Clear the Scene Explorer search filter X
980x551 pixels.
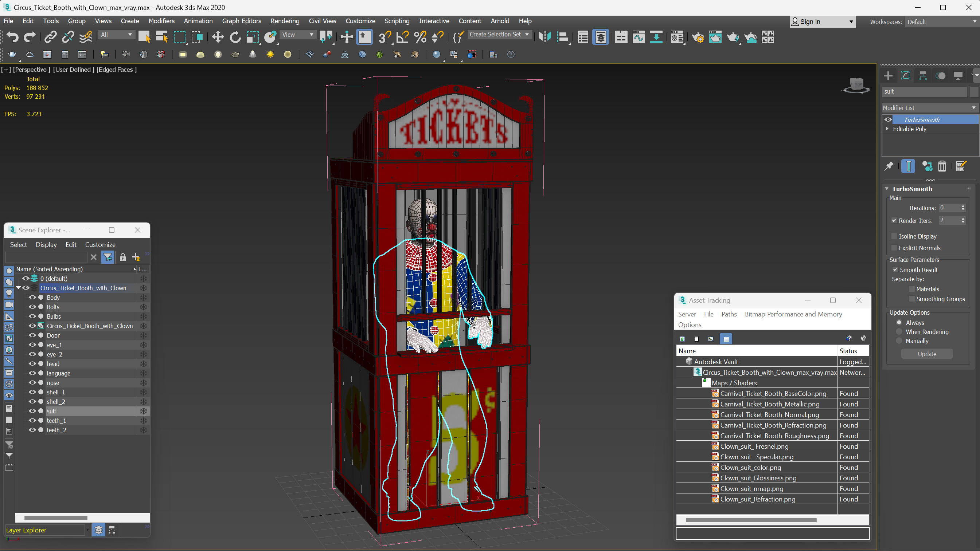coord(94,257)
